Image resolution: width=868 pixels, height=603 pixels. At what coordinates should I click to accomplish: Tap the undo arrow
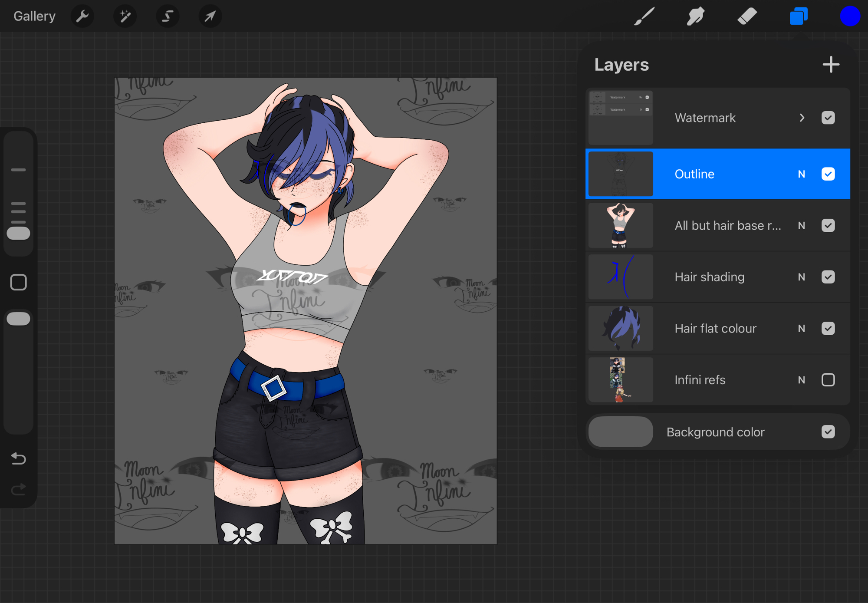coord(18,458)
